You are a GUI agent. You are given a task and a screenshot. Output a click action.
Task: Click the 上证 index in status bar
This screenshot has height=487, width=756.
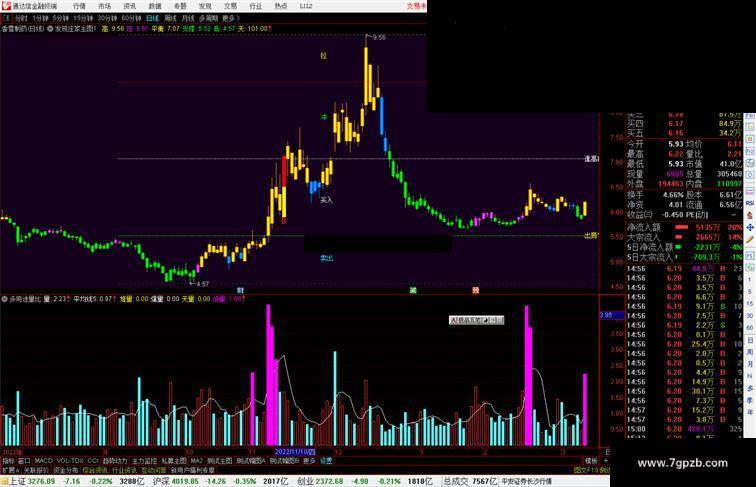[17, 481]
